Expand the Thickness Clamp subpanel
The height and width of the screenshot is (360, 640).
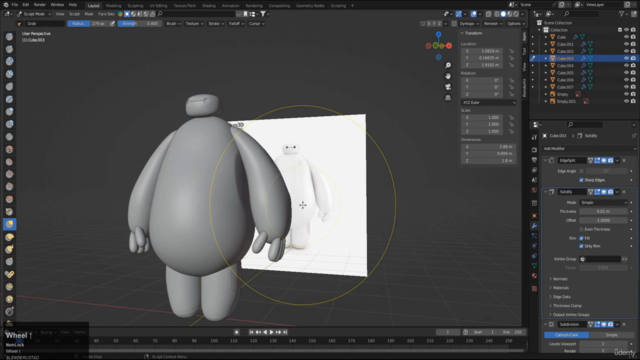566,306
